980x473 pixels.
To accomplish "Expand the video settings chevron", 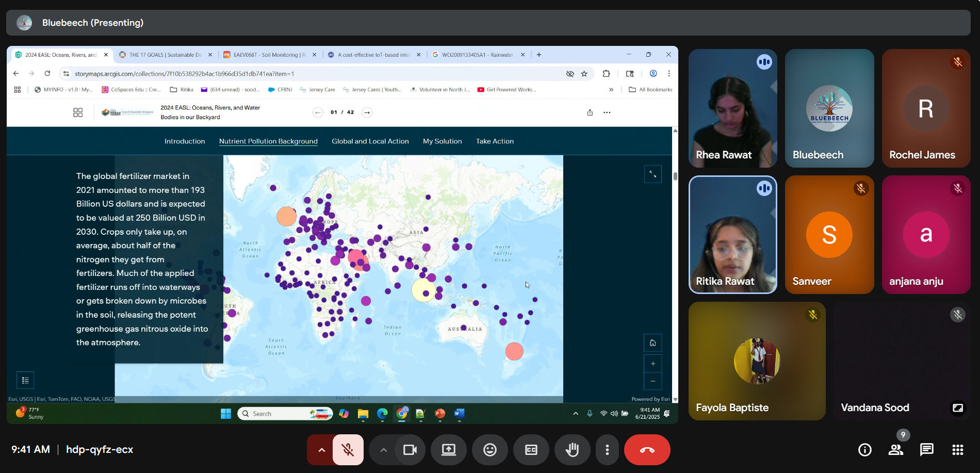I will (x=383, y=450).
